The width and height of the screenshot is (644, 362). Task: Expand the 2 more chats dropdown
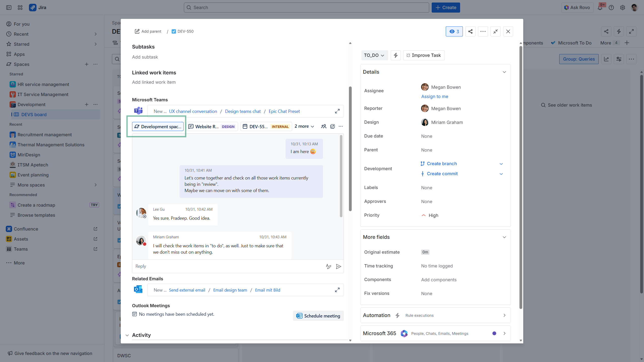(304, 126)
